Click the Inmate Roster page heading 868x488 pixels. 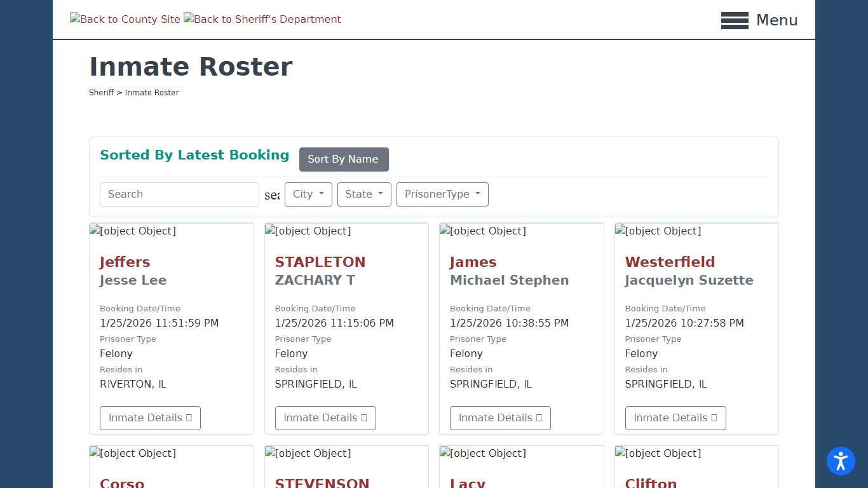click(191, 66)
